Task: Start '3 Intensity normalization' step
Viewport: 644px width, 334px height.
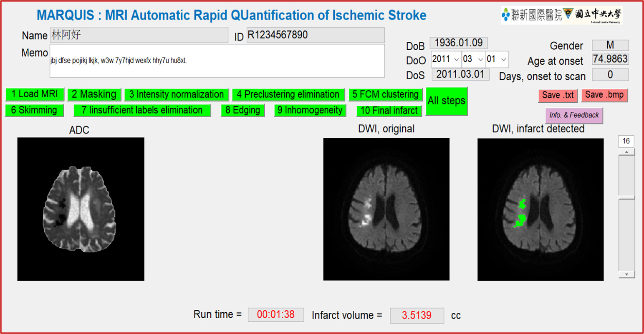Action: [177, 94]
